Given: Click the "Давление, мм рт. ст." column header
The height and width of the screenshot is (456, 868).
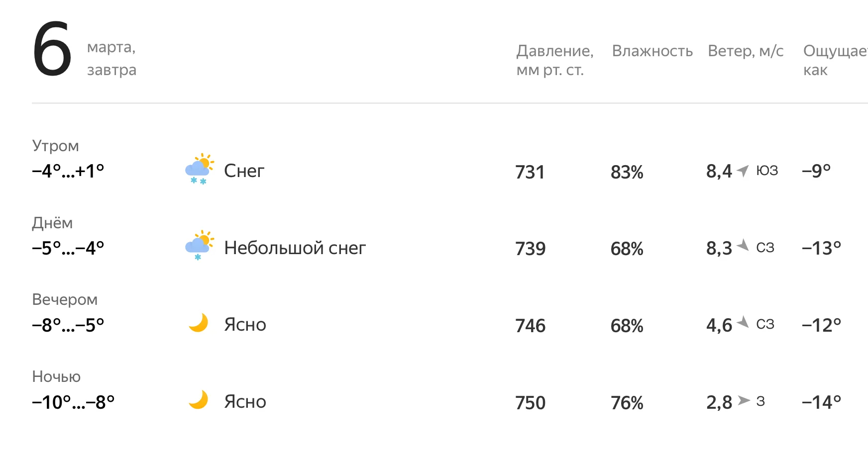Looking at the screenshot, I should pyautogui.click(x=555, y=60).
